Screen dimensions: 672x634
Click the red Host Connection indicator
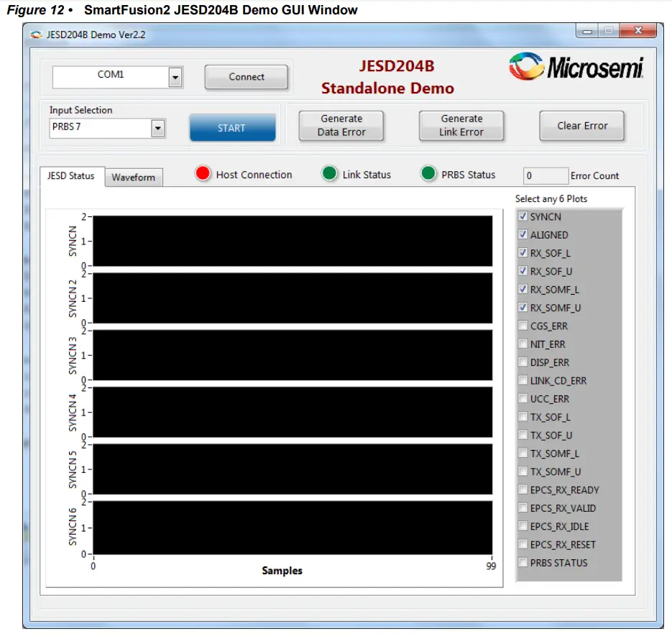(x=204, y=174)
